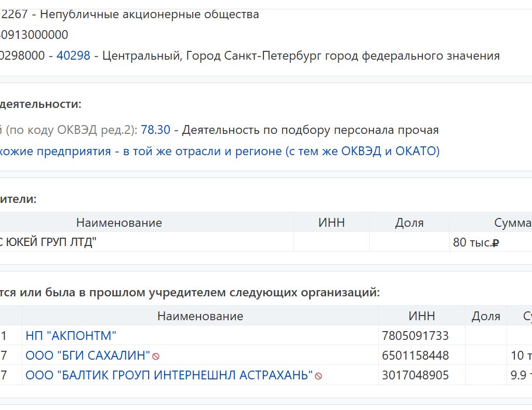Screen dimensions: 532x410
Task: Click Доля column header in founders table
Action: coord(409,223)
